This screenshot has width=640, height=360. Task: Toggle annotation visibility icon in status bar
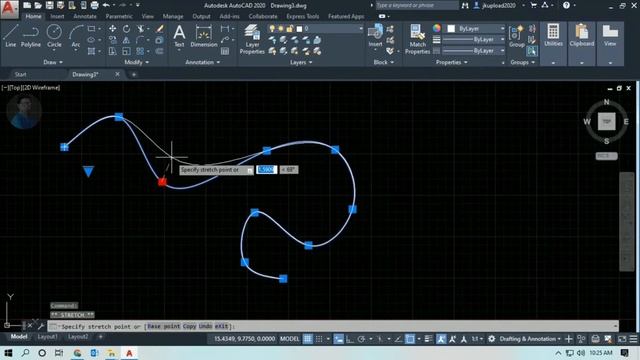coord(441,339)
